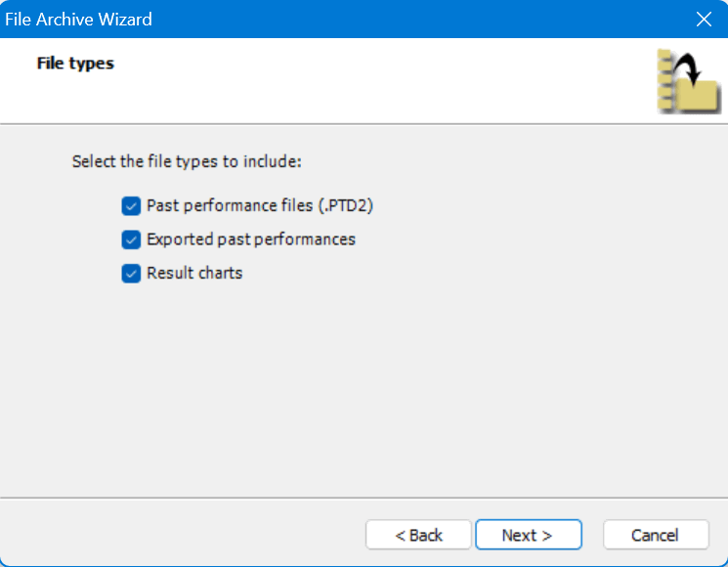Click the File Archive Wizard title text

(x=79, y=20)
